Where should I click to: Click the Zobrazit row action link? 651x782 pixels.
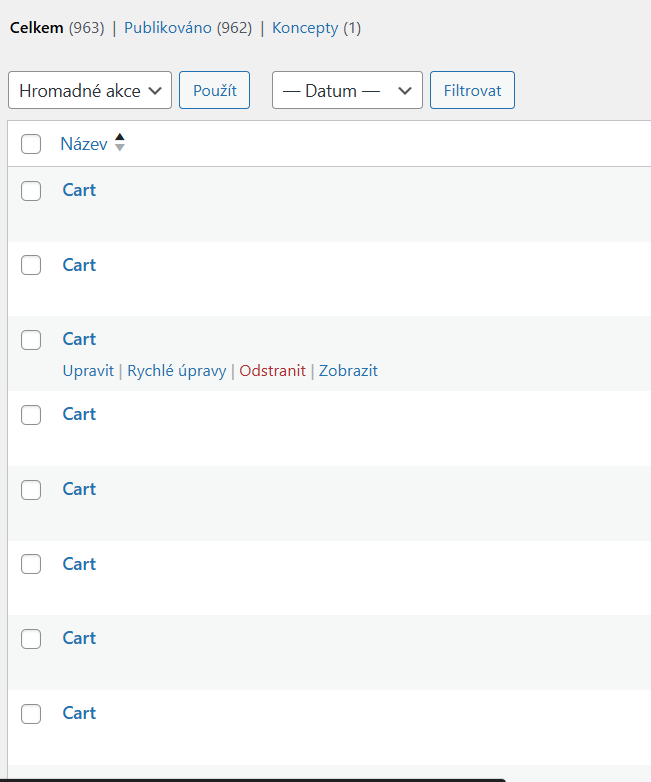(x=348, y=371)
